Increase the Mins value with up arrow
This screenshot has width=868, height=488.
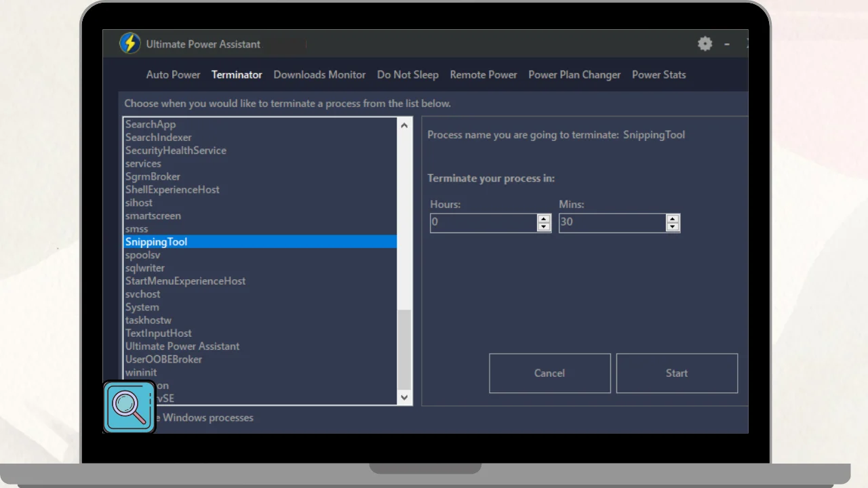click(x=673, y=219)
